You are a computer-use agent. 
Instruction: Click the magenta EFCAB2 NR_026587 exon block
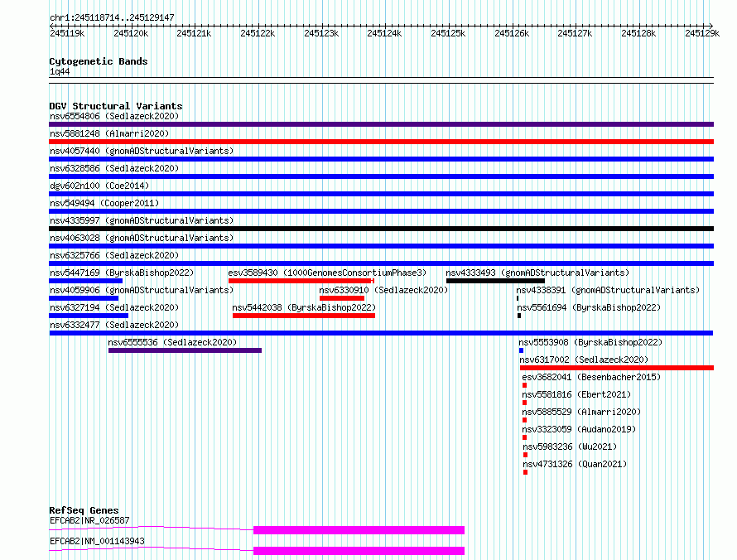coord(359,530)
